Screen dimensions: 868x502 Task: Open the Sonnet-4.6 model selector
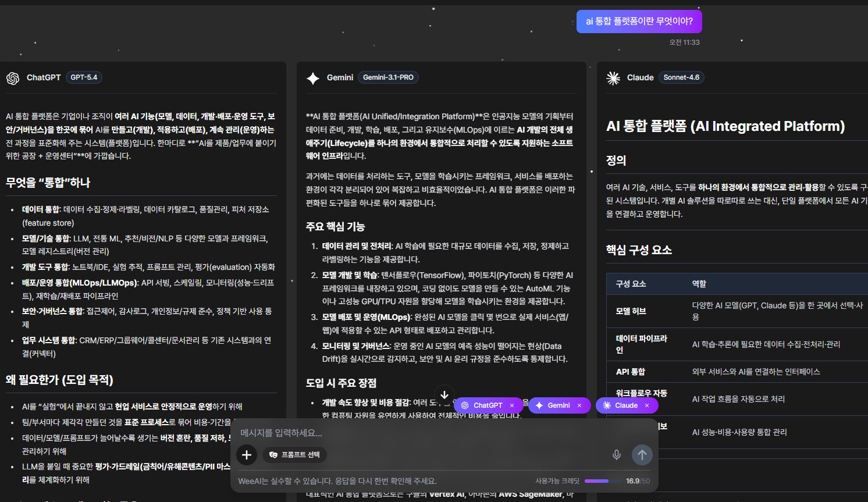[681, 77]
